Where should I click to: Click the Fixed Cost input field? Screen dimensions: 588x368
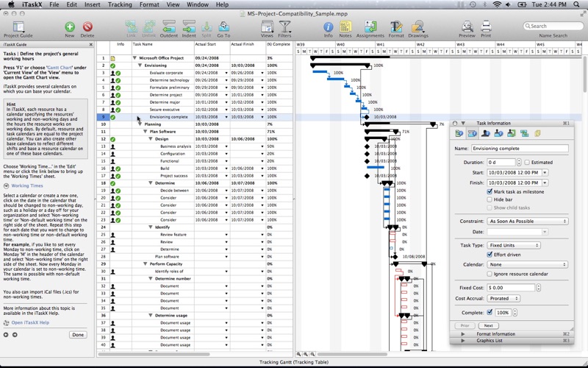511,288
